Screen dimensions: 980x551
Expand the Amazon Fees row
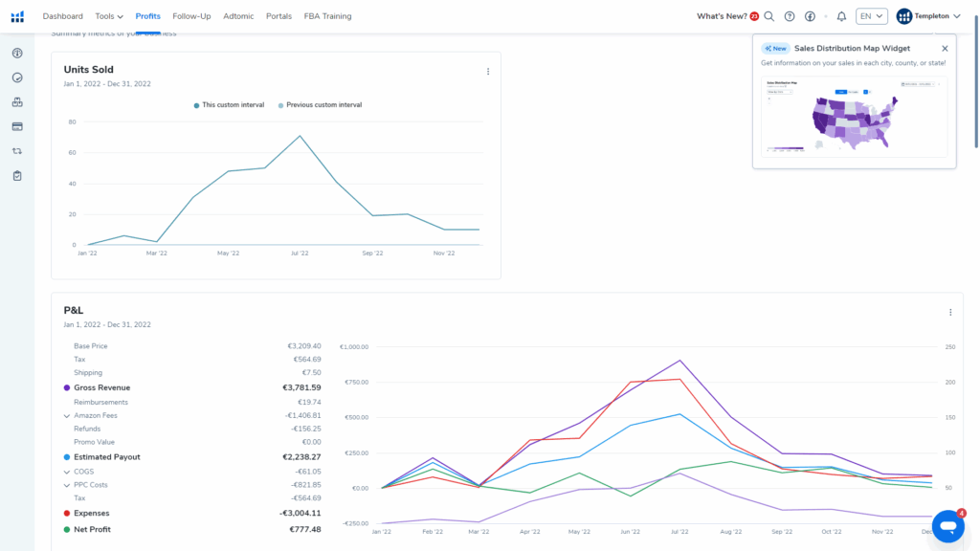[x=67, y=416]
